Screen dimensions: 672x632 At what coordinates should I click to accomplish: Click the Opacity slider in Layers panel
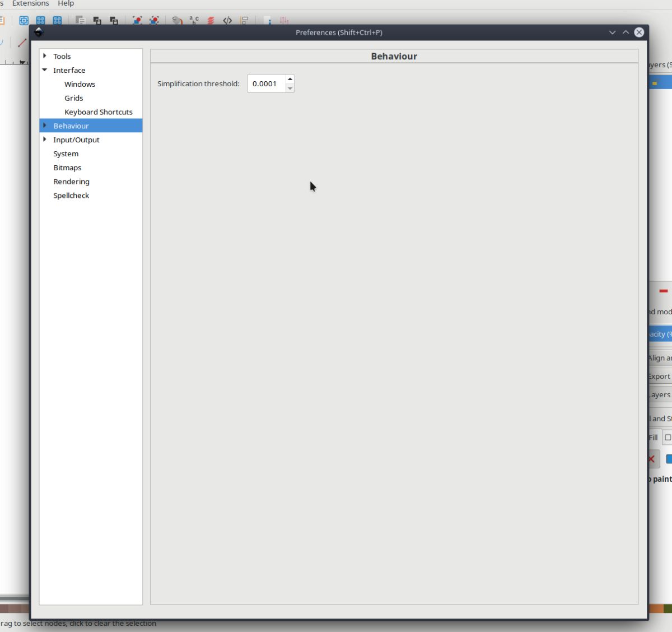coord(660,334)
